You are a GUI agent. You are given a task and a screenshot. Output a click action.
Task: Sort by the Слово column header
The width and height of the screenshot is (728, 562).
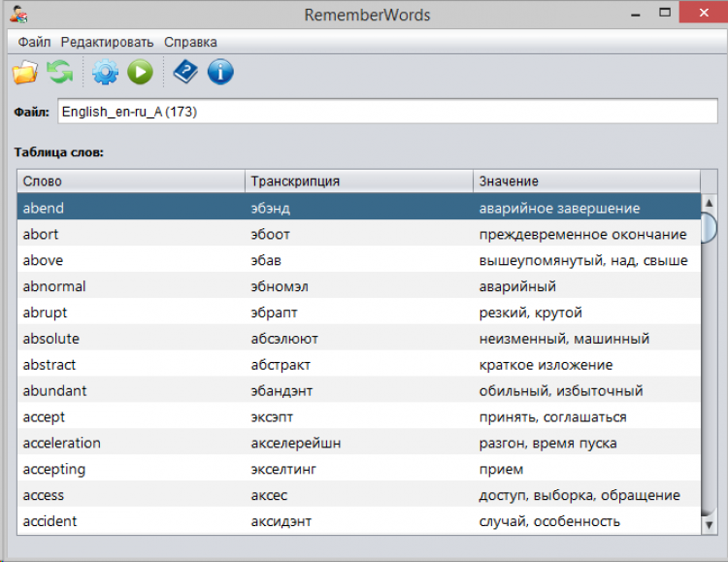tap(131, 182)
